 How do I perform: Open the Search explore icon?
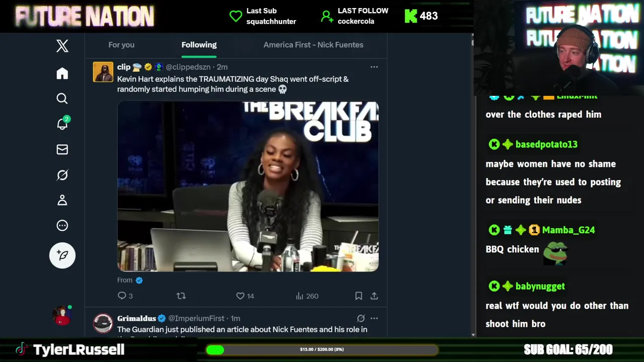62,99
